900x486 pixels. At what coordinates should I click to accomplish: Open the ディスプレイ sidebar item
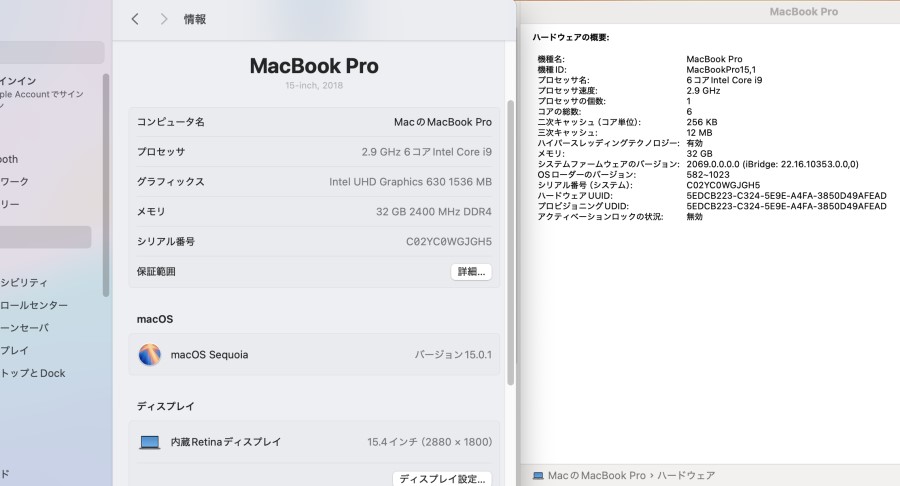coord(14,350)
